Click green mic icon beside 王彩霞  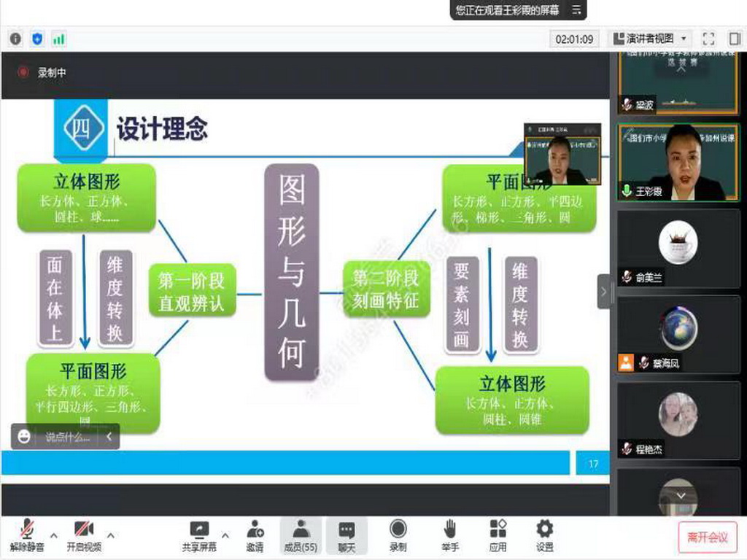627,191
